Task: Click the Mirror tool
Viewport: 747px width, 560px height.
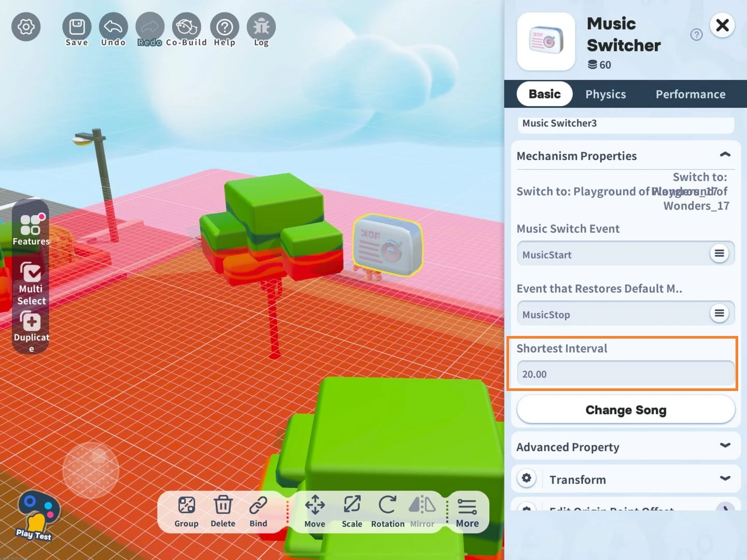Action: point(422,512)
